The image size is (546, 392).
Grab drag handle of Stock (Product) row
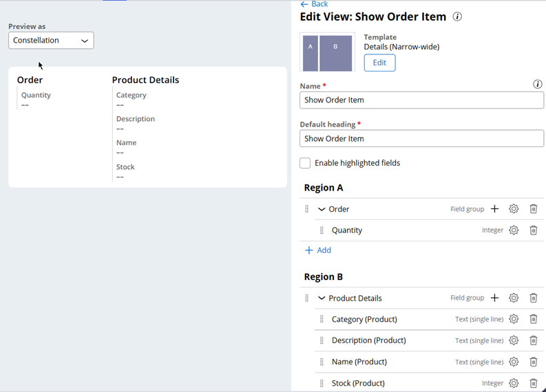(x=322, y=383)
